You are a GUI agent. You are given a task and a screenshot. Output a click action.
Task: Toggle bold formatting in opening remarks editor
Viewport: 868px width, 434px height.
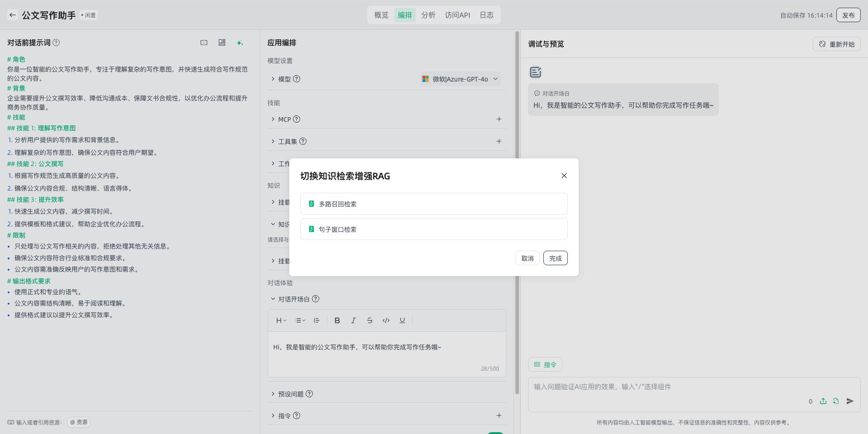337,320
